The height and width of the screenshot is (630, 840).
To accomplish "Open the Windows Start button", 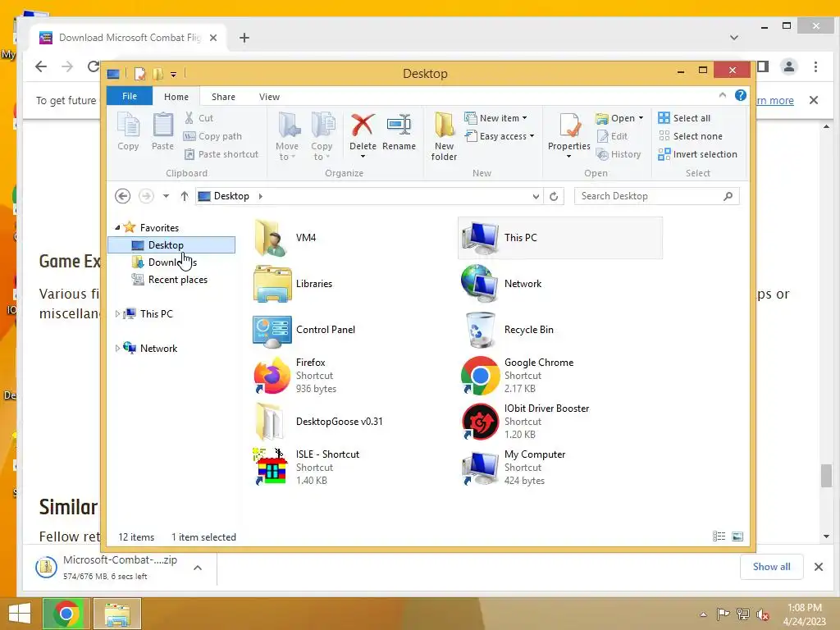I will (x=20, y=614).
